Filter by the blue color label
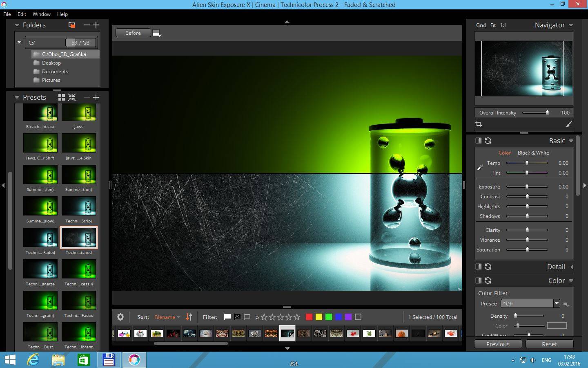Viewport: 588px width, 368px height. [x=339, y=317]
